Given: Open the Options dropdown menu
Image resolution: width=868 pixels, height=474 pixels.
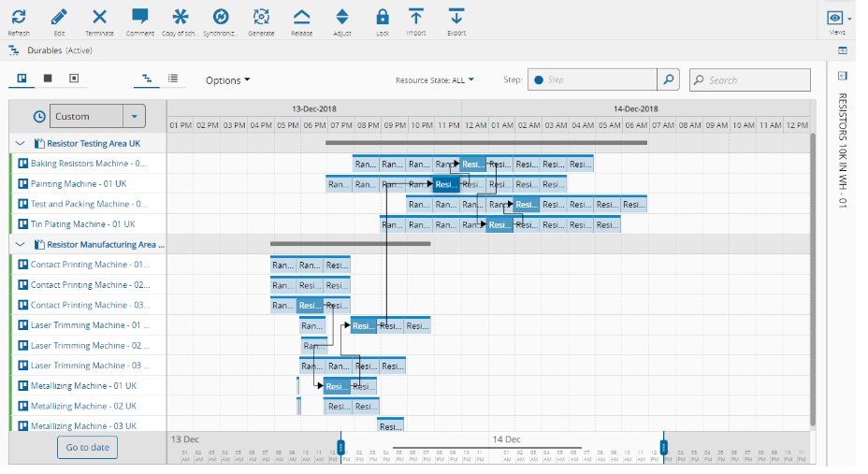Looking at the screenshot, I should (x=228, y=80).
